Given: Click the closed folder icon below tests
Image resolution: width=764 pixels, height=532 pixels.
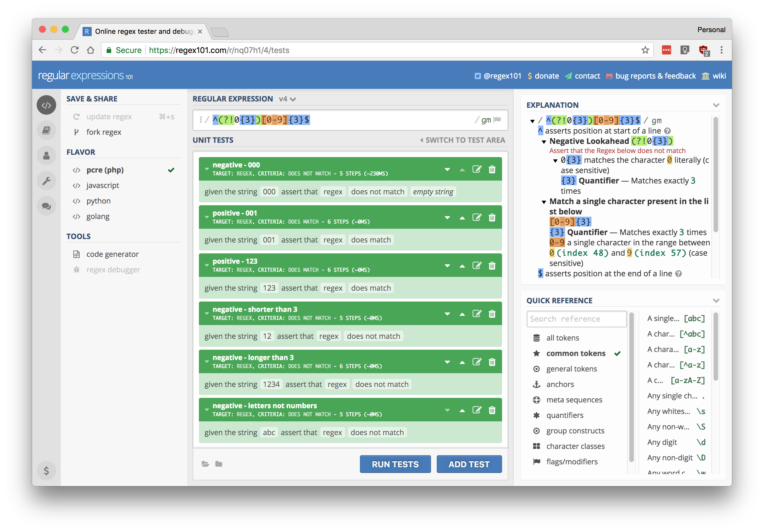Looking at the screenshot, I should pos(219,464).
